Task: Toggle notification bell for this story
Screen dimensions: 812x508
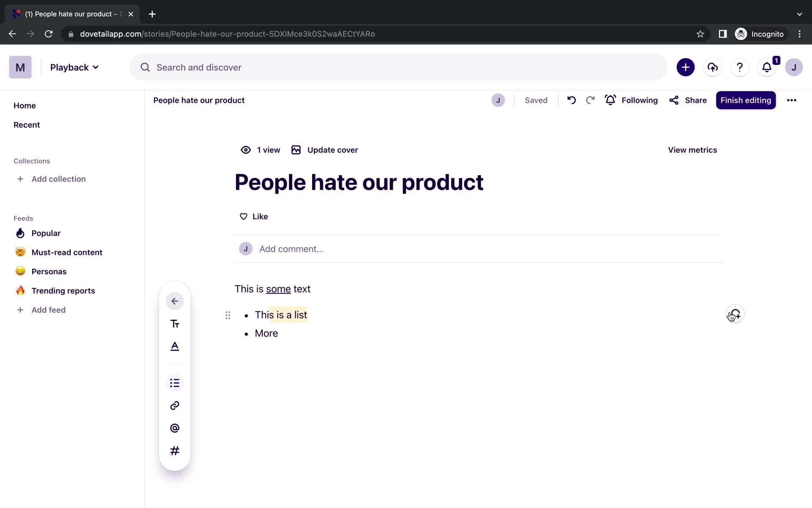Action: 610,100
